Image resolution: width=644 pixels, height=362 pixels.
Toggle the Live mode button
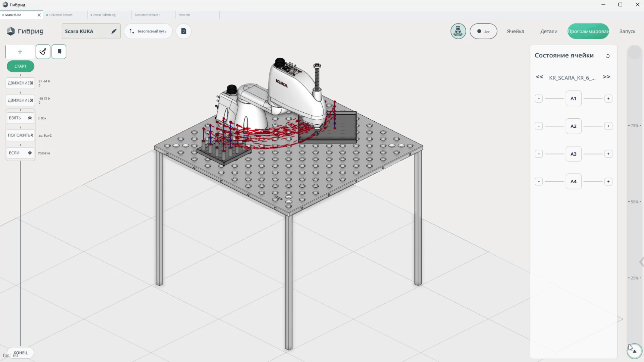[483, 31]
